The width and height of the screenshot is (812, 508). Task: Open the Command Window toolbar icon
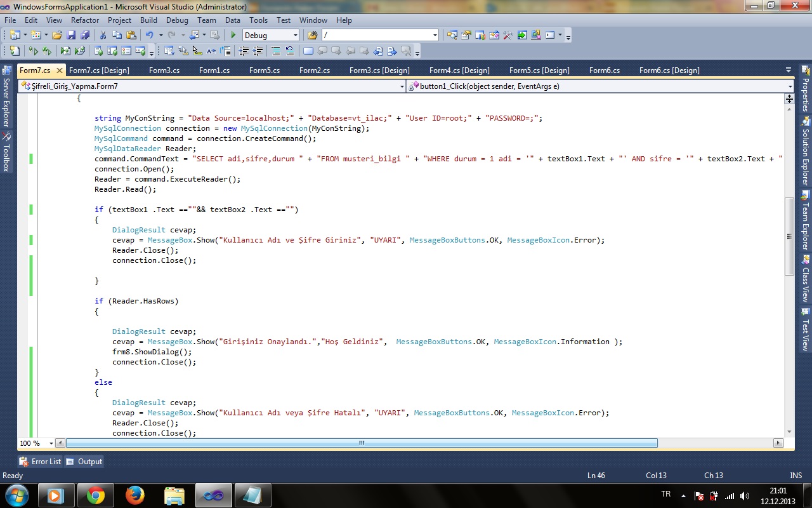click(550, 36)
